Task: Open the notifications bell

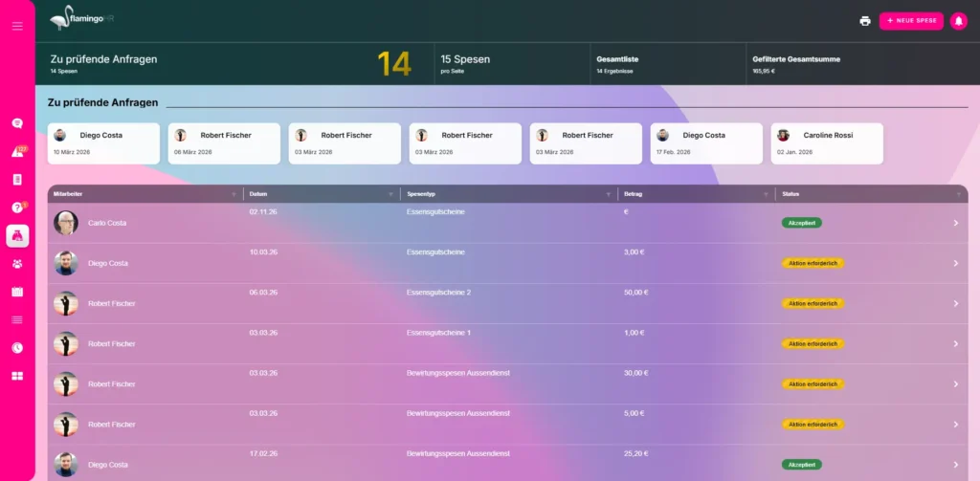Action: 958,21
